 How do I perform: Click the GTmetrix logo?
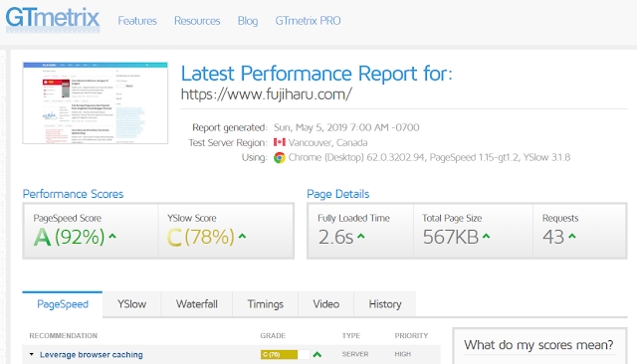click(x=53, y=20)
